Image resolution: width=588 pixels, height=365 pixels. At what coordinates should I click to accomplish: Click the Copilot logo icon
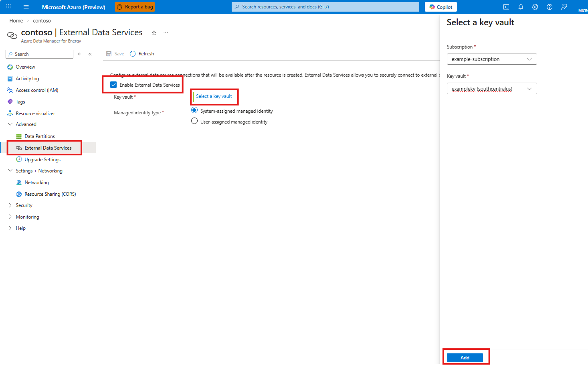(x=432, y=7)
